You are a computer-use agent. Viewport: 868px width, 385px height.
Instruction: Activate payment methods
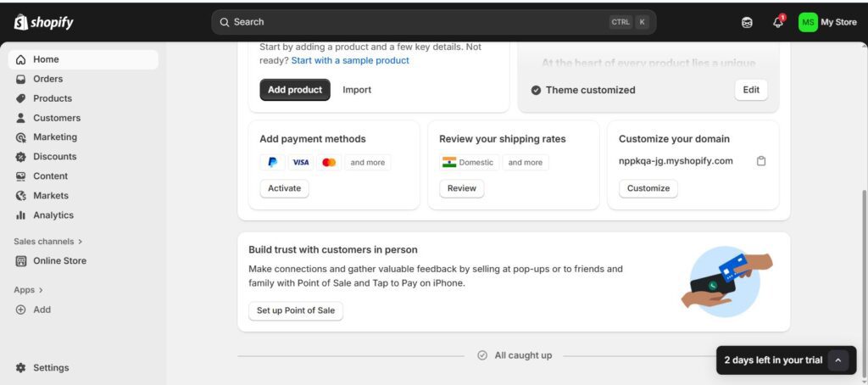pos(284,188)
